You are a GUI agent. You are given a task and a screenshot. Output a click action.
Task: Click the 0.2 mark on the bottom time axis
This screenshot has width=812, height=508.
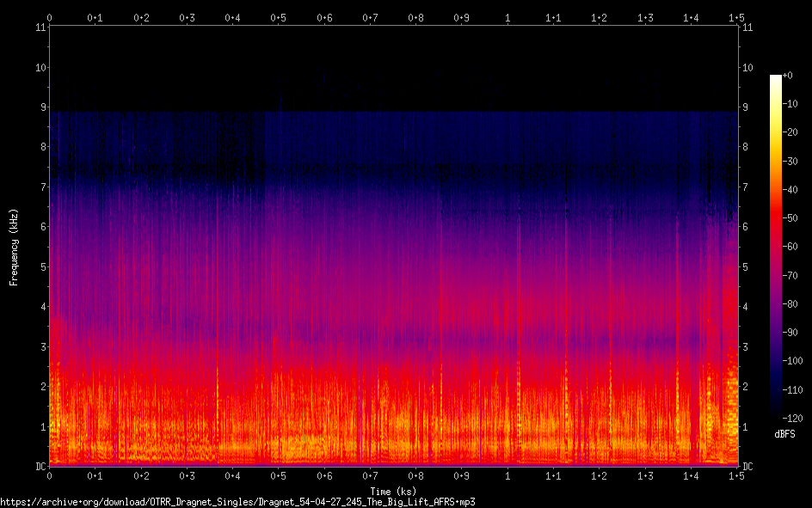pyautogui.click(x=140, y=475)
